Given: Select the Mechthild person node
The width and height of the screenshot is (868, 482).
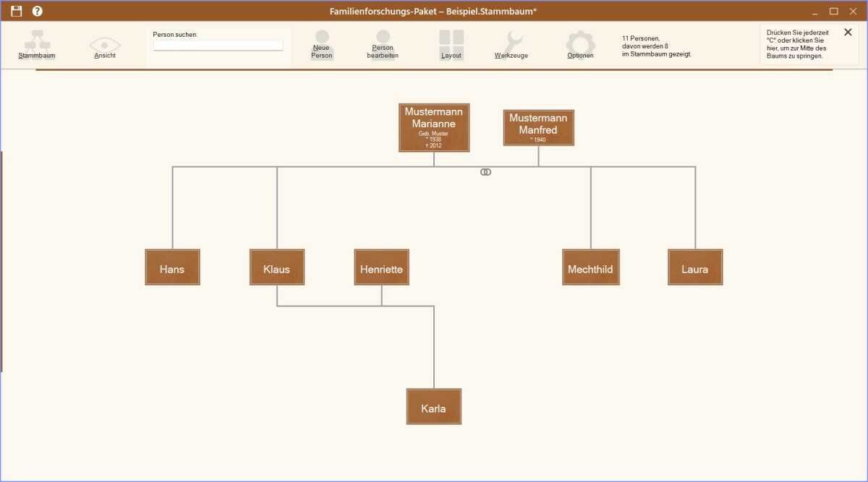Looking at the screenshot, I should 590,267.
